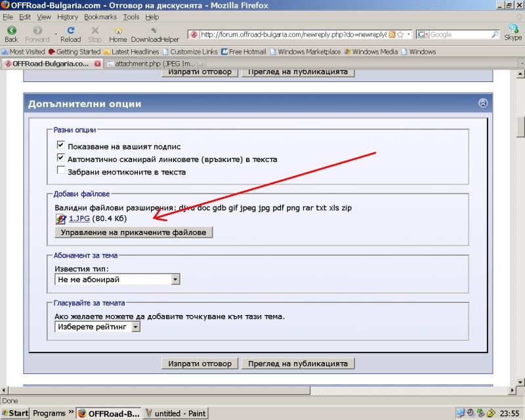Toggle Показване на вашият подпис checkbox
This screenshot has height=420, width=525.
coord(60,144)
